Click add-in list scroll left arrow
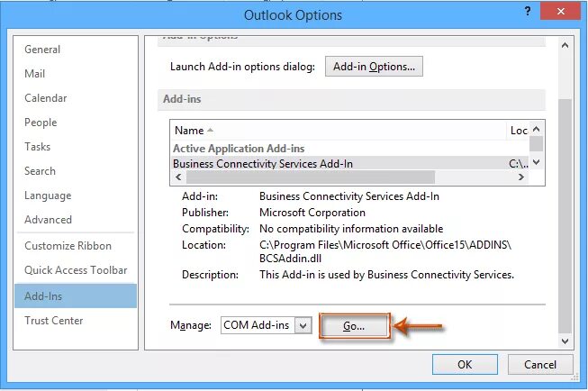This screenshot has width=588, height=391. coord(178,177)
